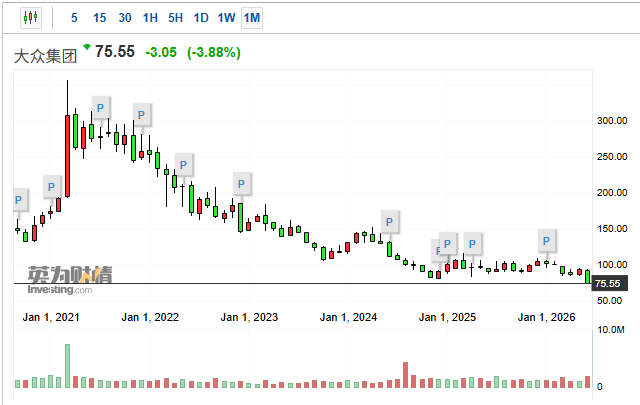
Task: Click the P marker just after Jan 2025
Action: pyautogui.click(x=472, y=244)
